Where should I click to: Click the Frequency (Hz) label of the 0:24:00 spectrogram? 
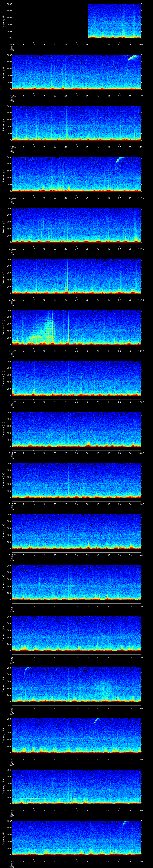tap(4, 787)
